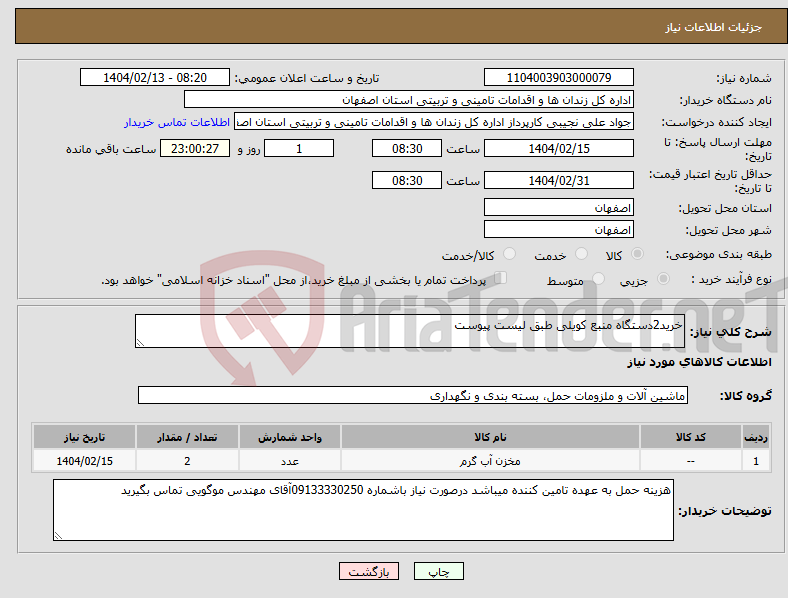Click the quantity cell showing 2
This screenshot has height=598, width=788.
187,461
